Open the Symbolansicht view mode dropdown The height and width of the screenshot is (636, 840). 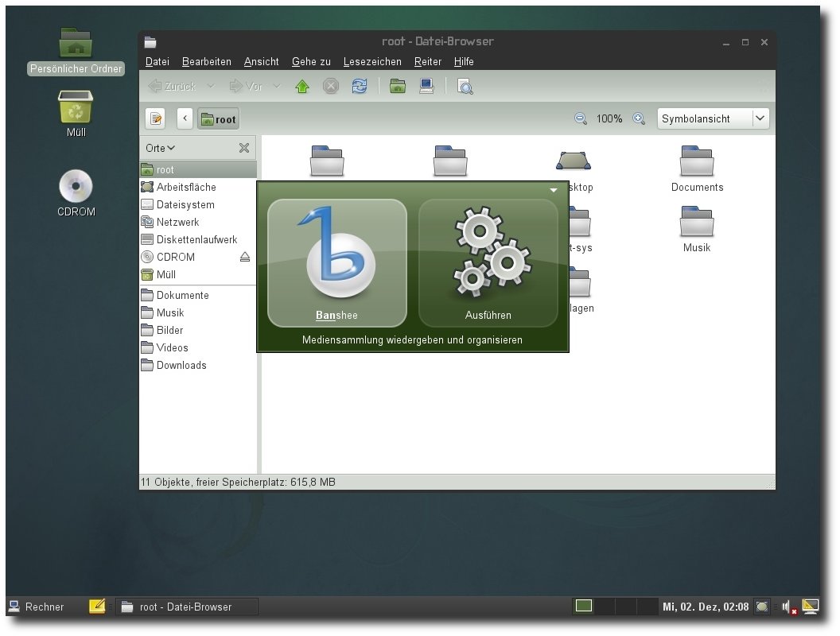click(713, 118)
